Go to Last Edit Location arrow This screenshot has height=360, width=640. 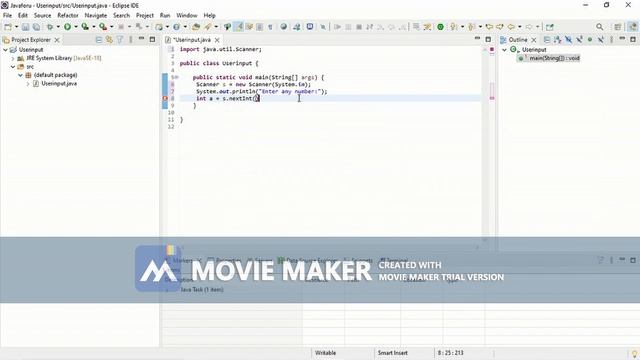pyautogui.click(x=489, y=27)
